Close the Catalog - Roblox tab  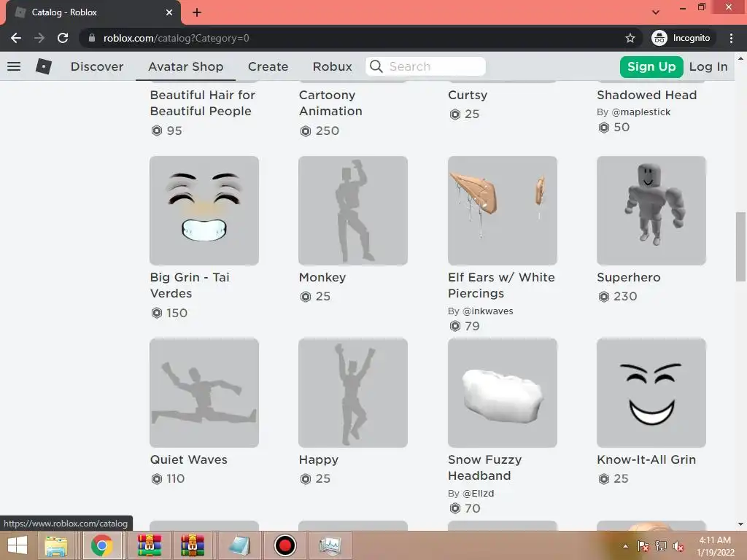pyautogui.click(x=169, y=12)
